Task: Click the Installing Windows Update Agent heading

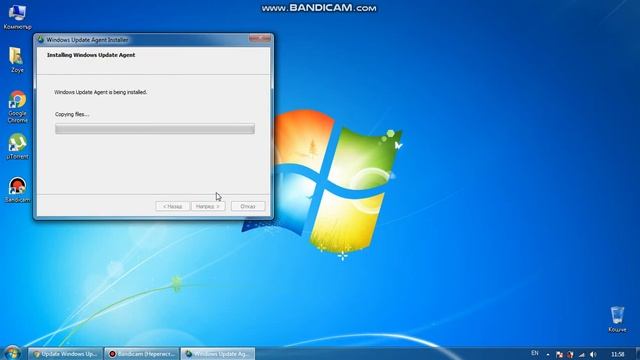Action: click(91, 55)
